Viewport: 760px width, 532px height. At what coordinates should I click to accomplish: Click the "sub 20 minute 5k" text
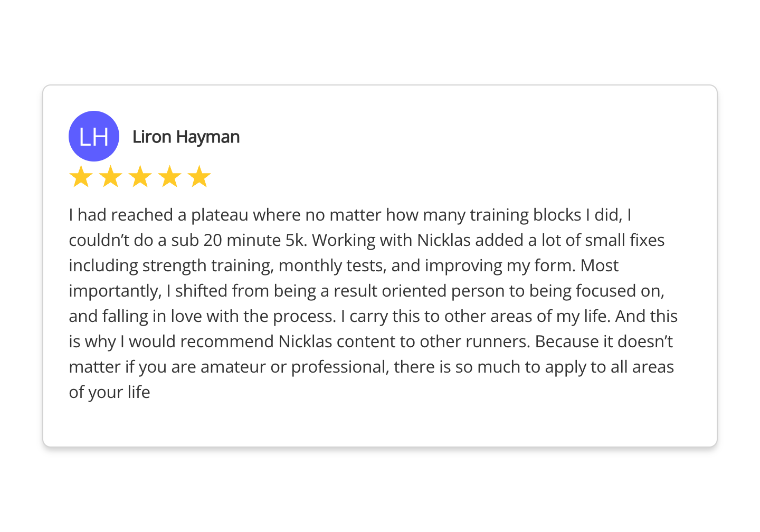tap(238, 240)
